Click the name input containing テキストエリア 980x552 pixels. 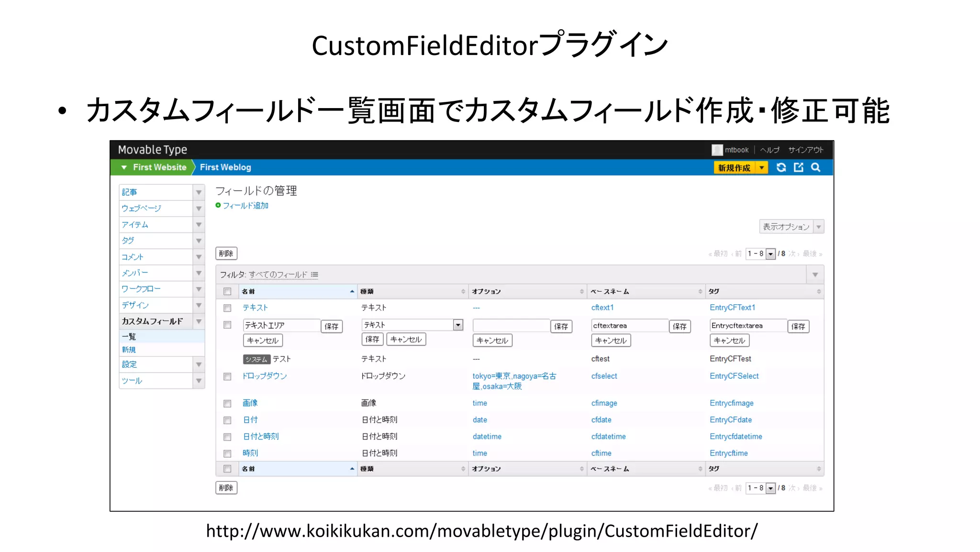(x=281, y=326)
